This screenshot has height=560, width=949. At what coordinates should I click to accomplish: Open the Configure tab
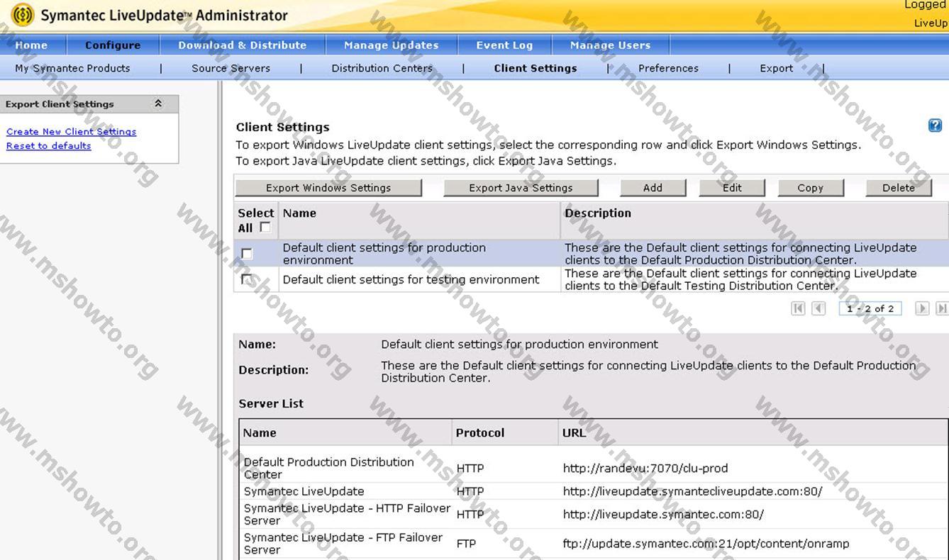[x=113, y=45]
